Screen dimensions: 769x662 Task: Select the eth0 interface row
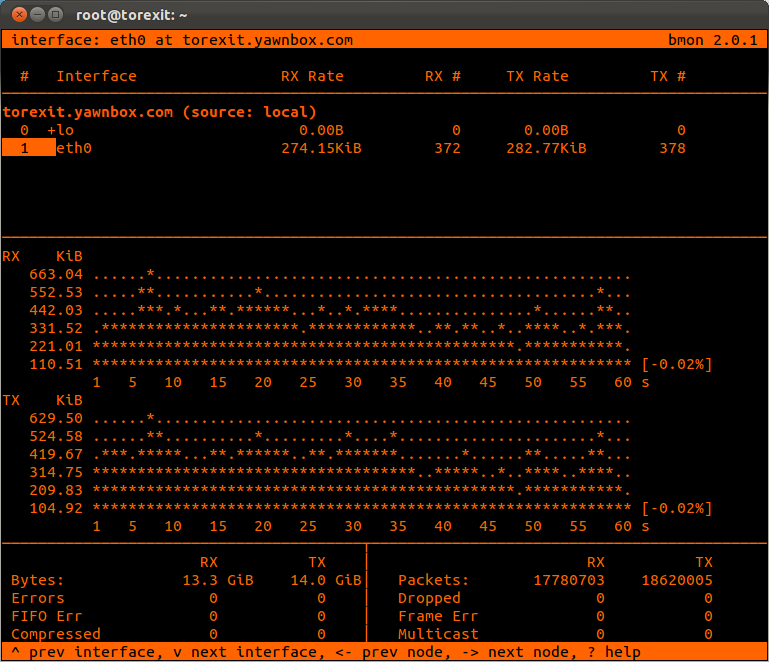pyautogui.click(x=343, y=148)
